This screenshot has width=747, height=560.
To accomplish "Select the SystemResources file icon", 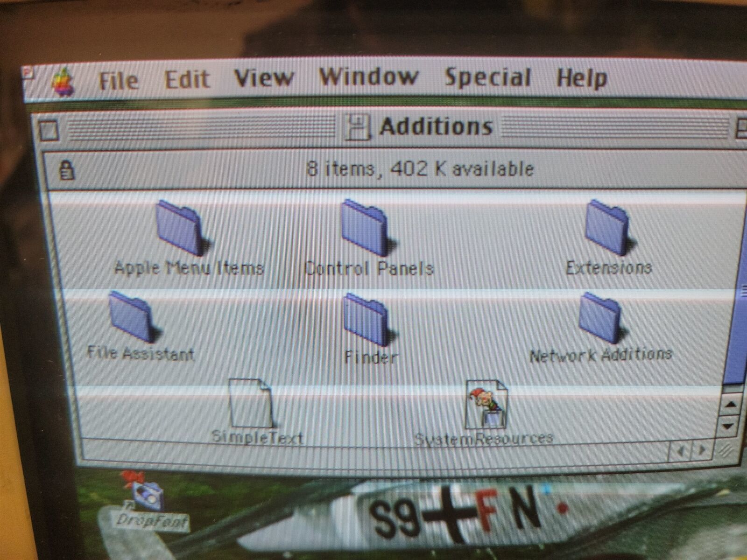I will pyautogui.click(x=486, y=404).
